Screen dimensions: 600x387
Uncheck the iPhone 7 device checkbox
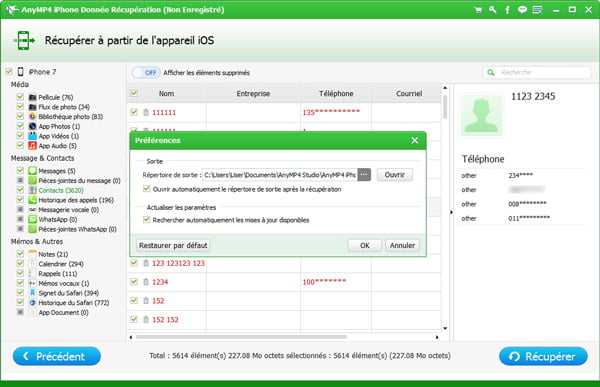point(9,72)
